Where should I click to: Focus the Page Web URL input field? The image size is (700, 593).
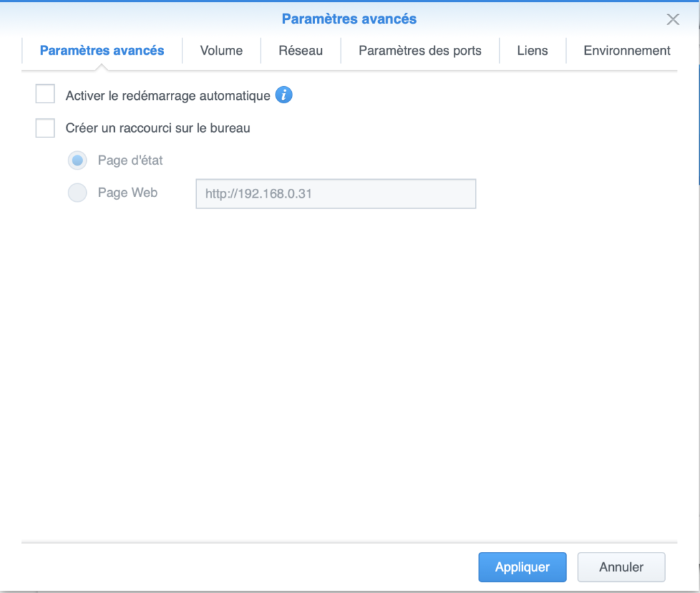pyautogui.click(x=336, y=194)
